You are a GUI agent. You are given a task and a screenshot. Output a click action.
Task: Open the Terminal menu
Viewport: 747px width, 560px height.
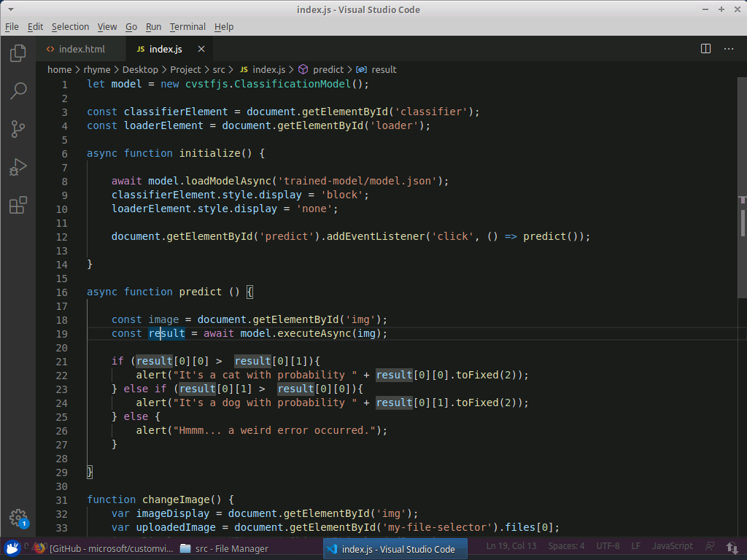187,27
